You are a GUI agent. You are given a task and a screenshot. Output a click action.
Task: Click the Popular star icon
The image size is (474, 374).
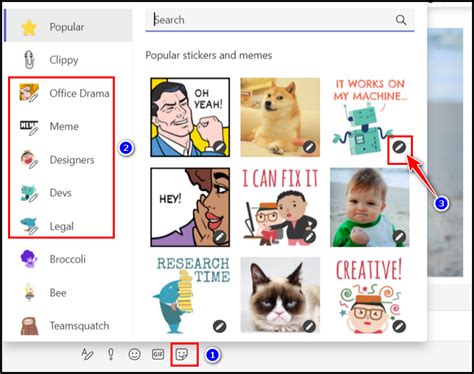coord(29,27)
